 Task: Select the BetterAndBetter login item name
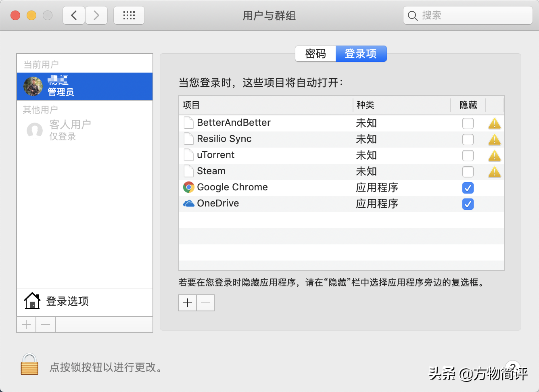click(x=234, y=123)
